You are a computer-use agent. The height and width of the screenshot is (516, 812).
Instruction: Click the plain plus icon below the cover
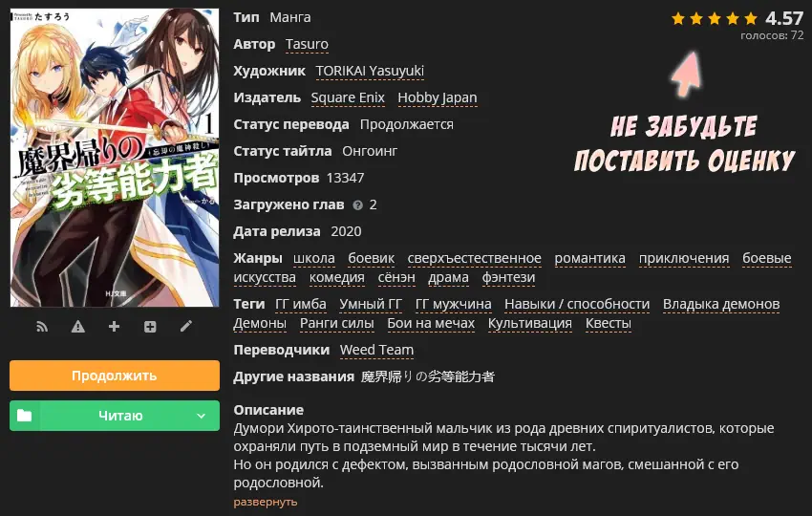114,327
